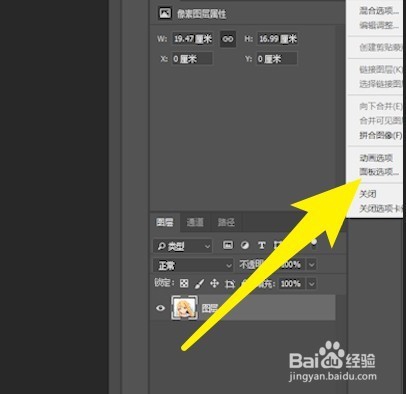Open the fill slider dropdown arrow
Viewport: 406px width, 394px height.
pos(311,284)
